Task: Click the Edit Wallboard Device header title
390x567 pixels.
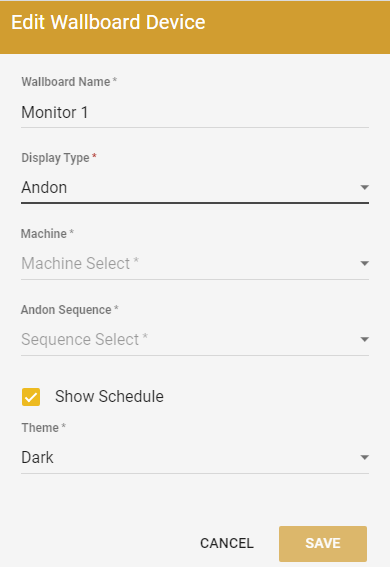Action: click(x=108, y=22)
